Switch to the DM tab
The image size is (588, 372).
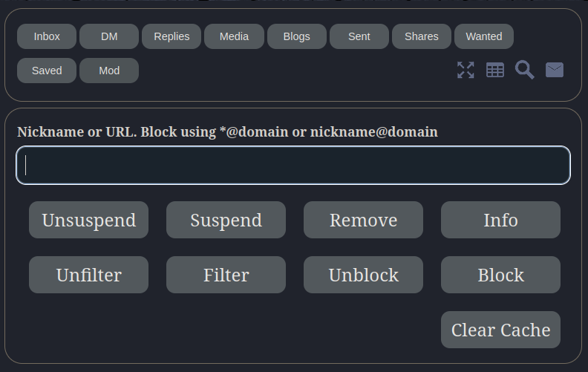[109, 36]
